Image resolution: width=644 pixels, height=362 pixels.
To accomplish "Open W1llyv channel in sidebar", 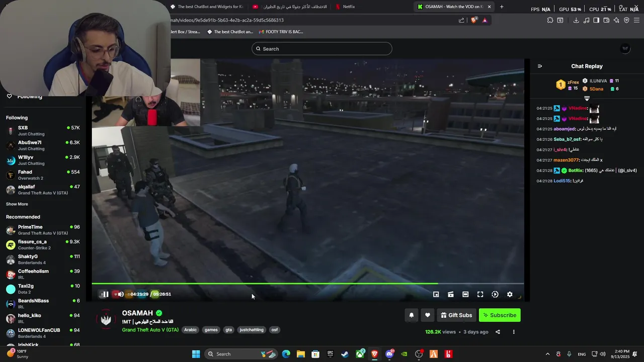I will pos(43,160).
